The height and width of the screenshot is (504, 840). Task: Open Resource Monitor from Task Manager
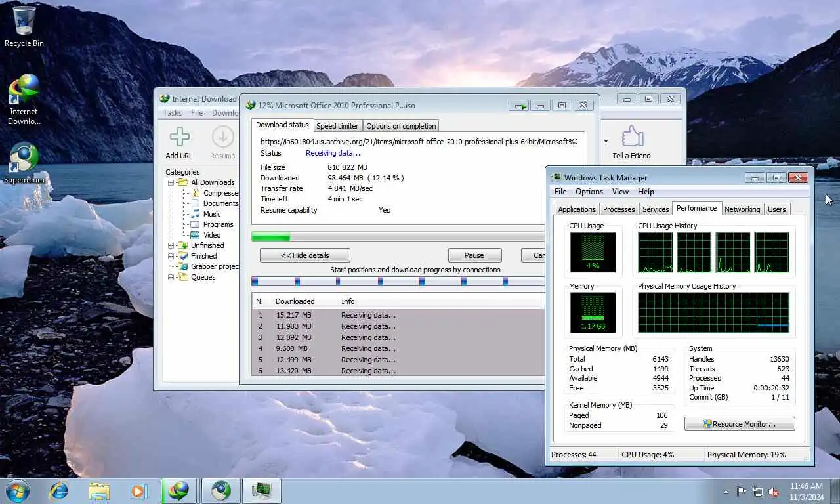click(740, 424)
